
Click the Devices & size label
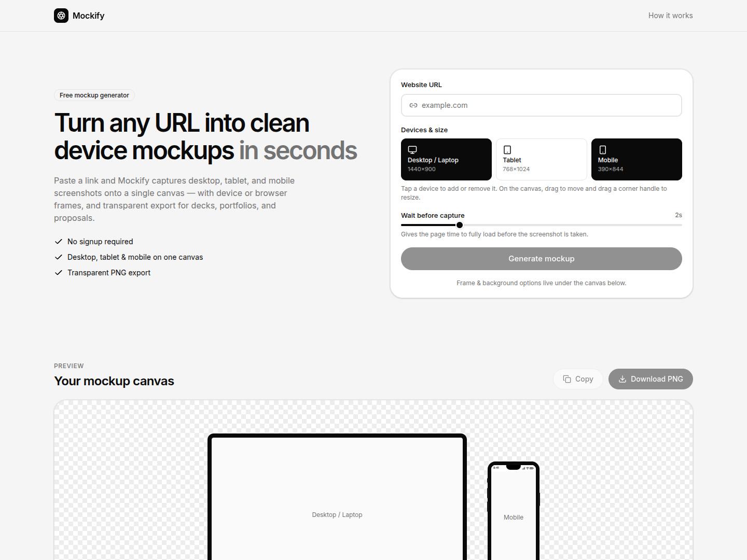coord(424,130)
